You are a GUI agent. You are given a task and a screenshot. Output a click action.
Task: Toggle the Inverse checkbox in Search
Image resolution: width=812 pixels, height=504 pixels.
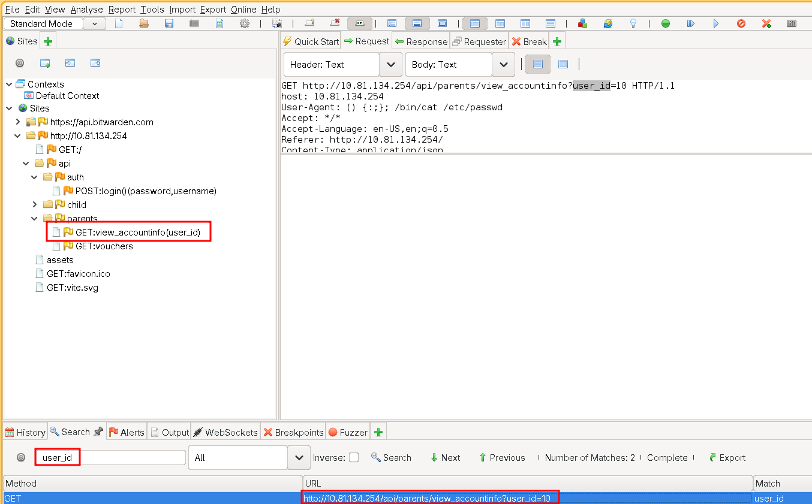click(354, 458)
